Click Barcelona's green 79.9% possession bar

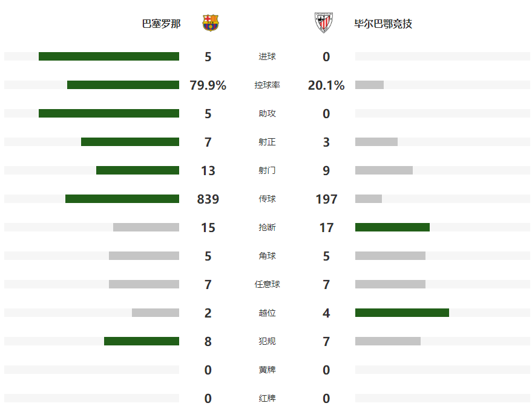123,85
